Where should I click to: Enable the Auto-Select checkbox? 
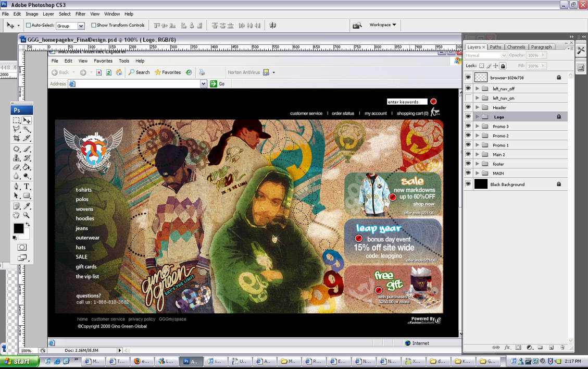click(29, 25)
